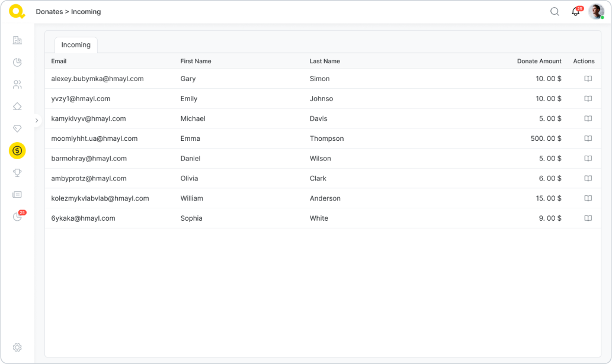The width and height of the screenshot is (612, 364).
Task: Click the yellow app logo
Action: coord(17,11)
